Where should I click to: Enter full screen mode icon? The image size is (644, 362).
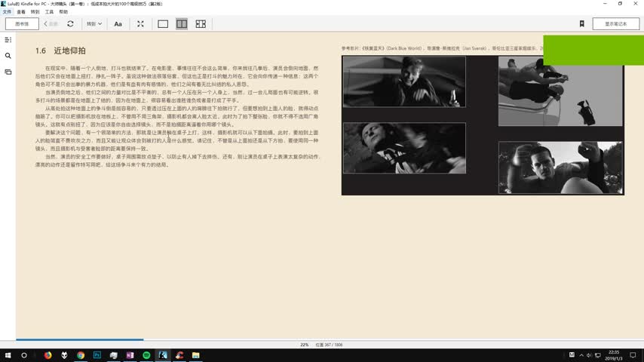[x=140, y=24]
